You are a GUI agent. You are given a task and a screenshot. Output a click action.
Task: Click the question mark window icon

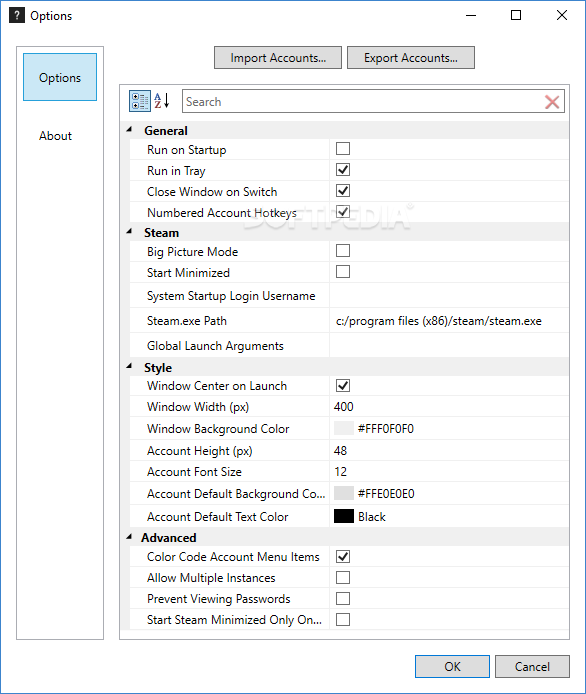tap(17, 15)
